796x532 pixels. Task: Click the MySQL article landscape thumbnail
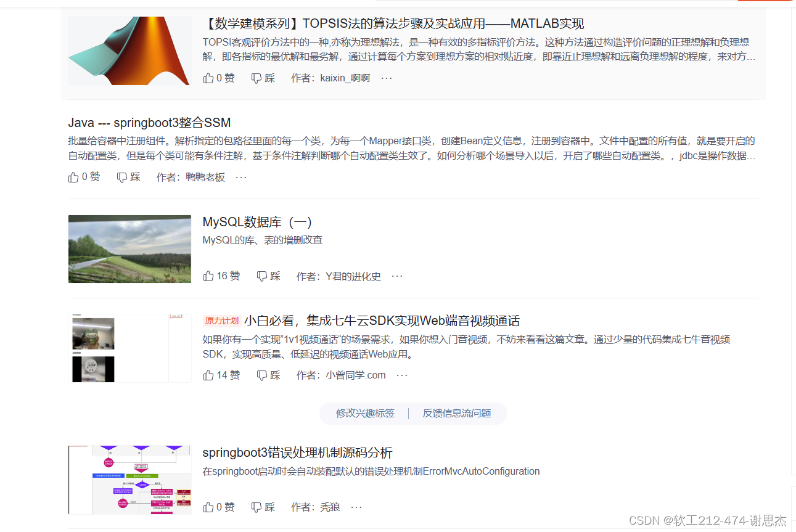tap(129, 249)
